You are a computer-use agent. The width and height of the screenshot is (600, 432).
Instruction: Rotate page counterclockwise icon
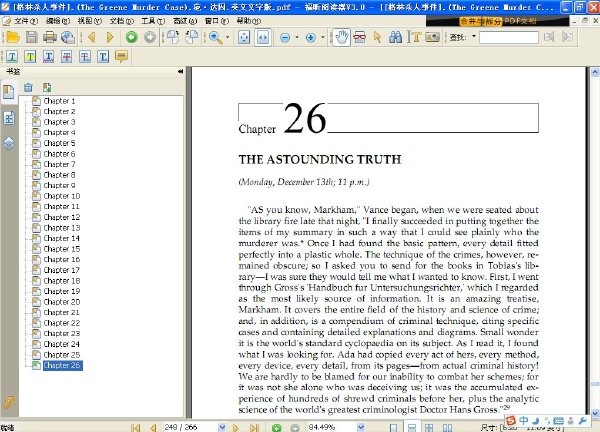tap(192, 37)
